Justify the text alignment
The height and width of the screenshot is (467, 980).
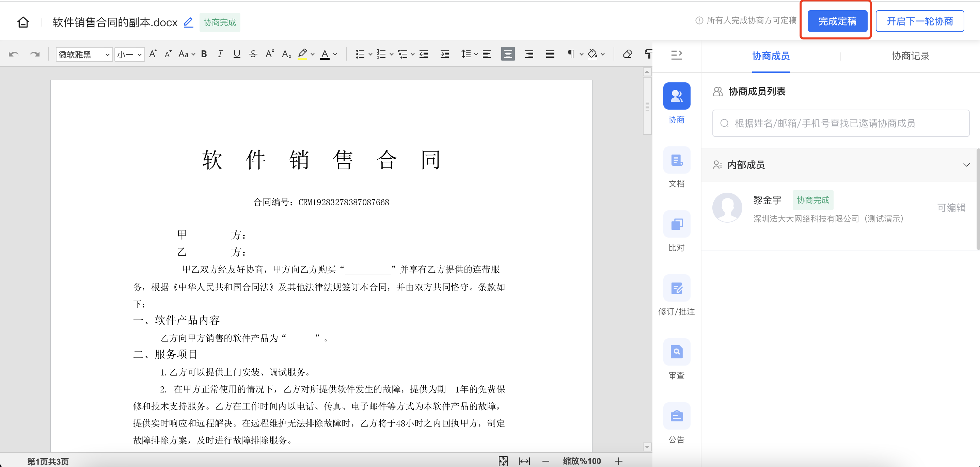[550, 54]
